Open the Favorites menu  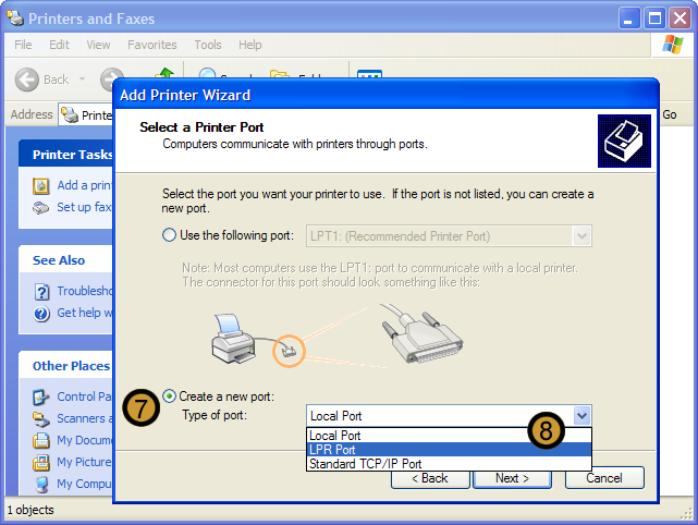click(x=152, y=45)
